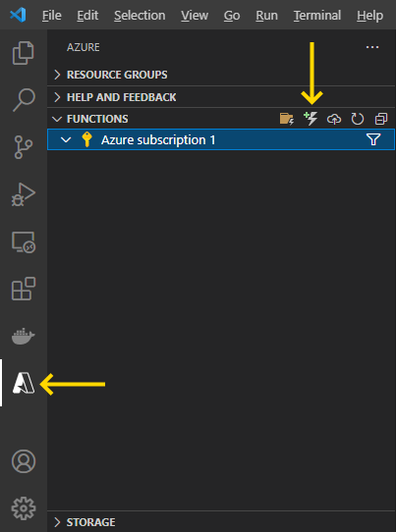396x532 pixels.
Task: Open the Run and Debug view
Action: click(24, 194)
